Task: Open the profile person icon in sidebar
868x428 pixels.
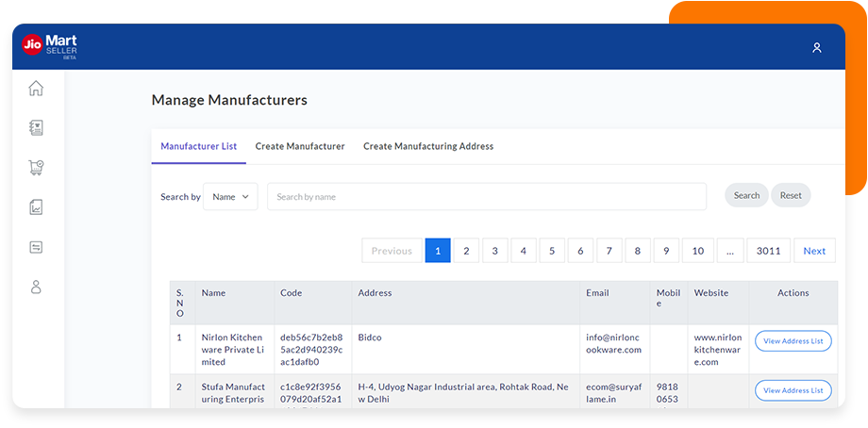Action: (36, 287)
